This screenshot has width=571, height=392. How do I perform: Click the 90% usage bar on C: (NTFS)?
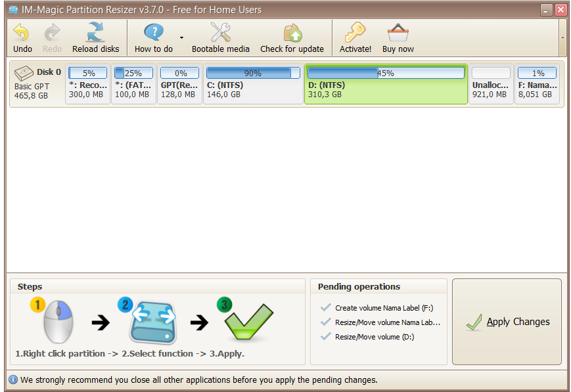click(252, 73)
